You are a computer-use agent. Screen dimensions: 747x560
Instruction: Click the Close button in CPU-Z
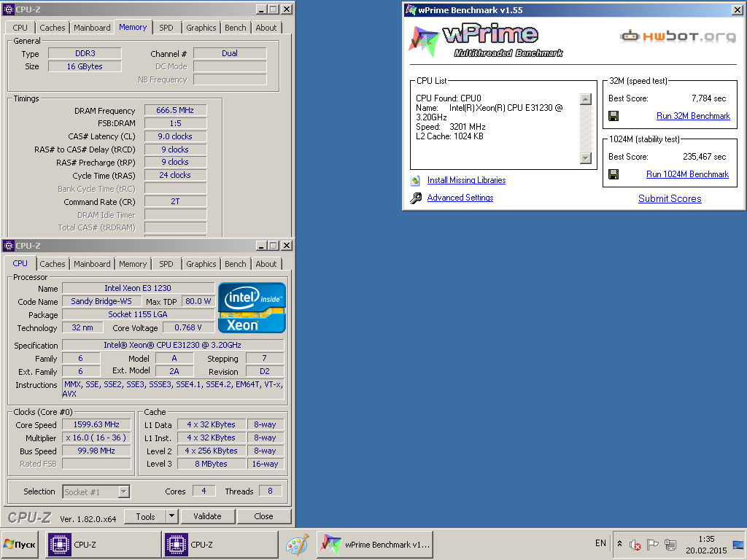pyautogui.click(x=263, y=516)
